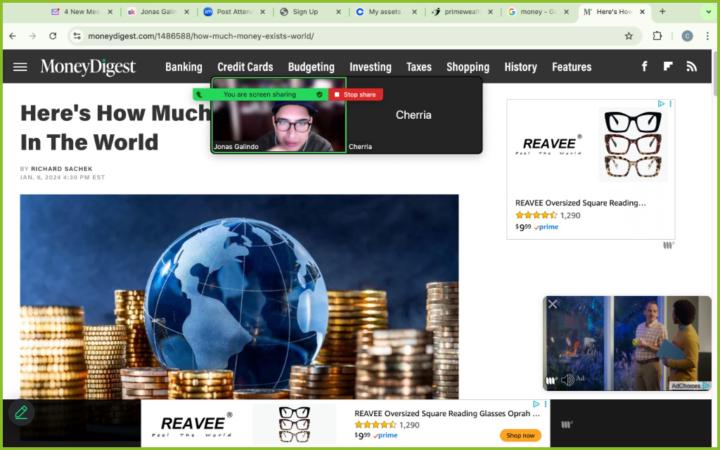Viewport: 720px width, 450px height.
Task: Open MoneyDigest RSS feed icon
Action: (x=692, y=67)
